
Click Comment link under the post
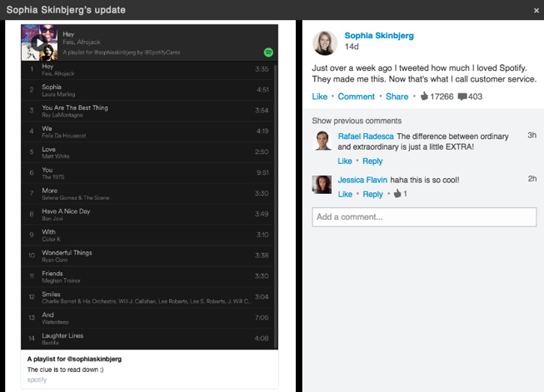(356, 97)
